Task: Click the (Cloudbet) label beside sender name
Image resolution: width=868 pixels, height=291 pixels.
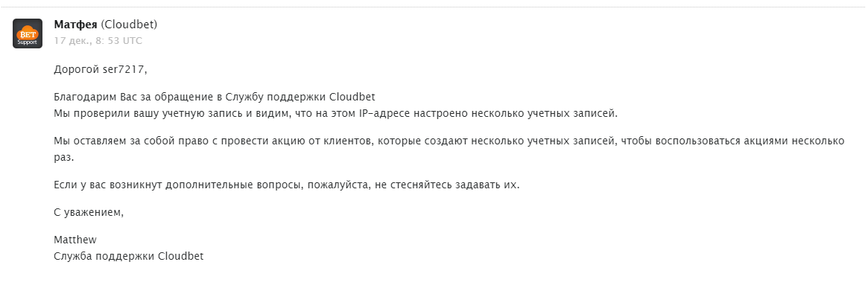Action: coord(129,25)
